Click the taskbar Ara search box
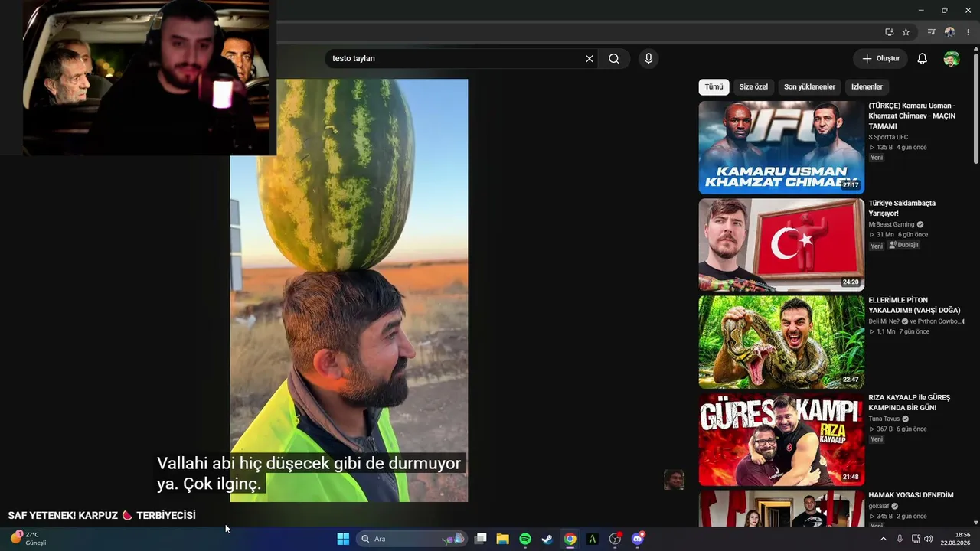 click(412, 539)
